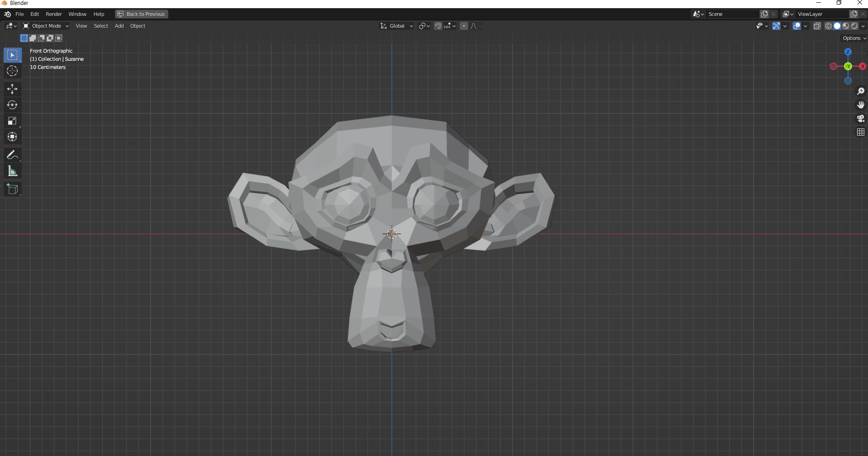This screenshot has width=868, height=456.
Task: Open selectability and visibility dropdown
Action: 762,26
